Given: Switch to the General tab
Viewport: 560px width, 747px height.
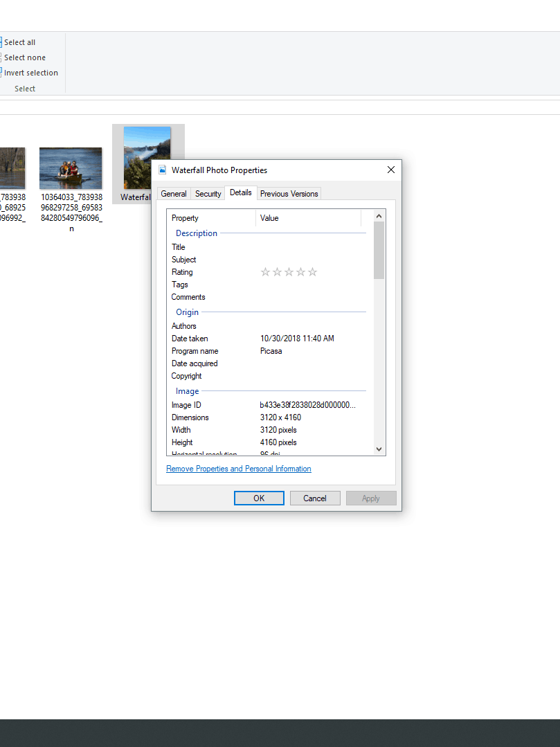Looking at the screenshot, I should 174,194.
